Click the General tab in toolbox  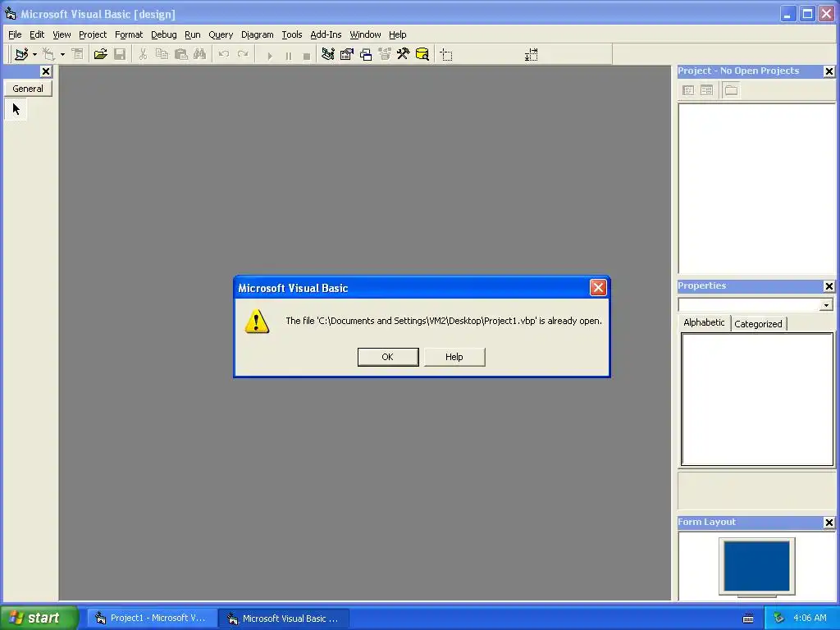28,89
